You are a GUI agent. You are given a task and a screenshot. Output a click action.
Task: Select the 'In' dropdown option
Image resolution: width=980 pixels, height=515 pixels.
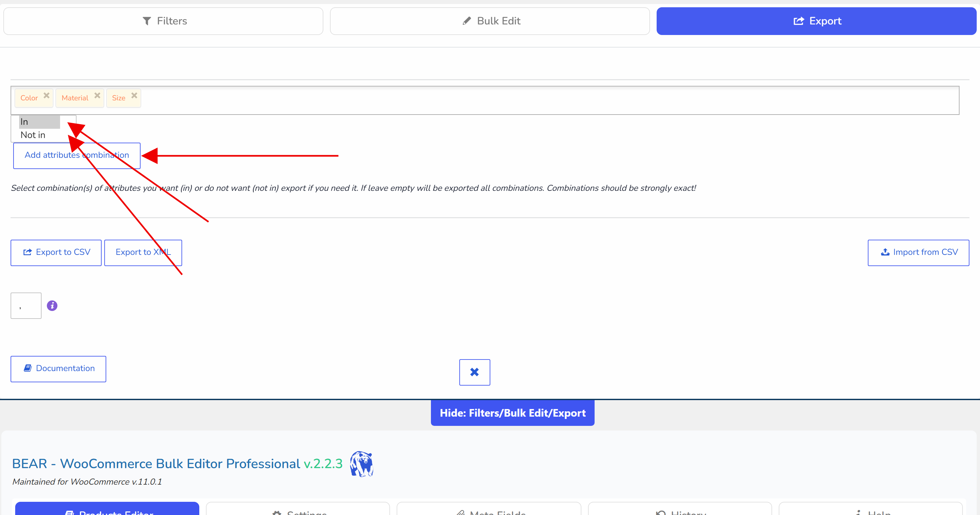pos(40,122)
